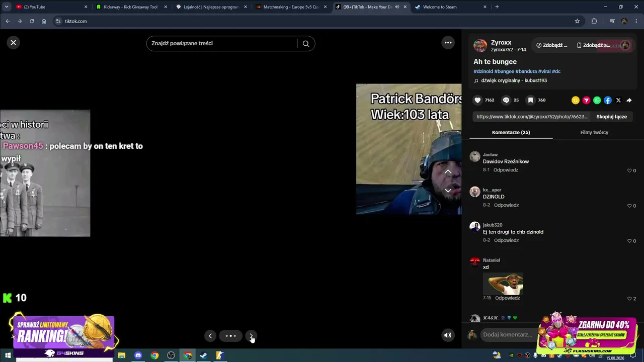Reply to Jacław's comment via Odpowiedz
The height and width of the screenshot is (362, 644).
click(x=506, y=170)
